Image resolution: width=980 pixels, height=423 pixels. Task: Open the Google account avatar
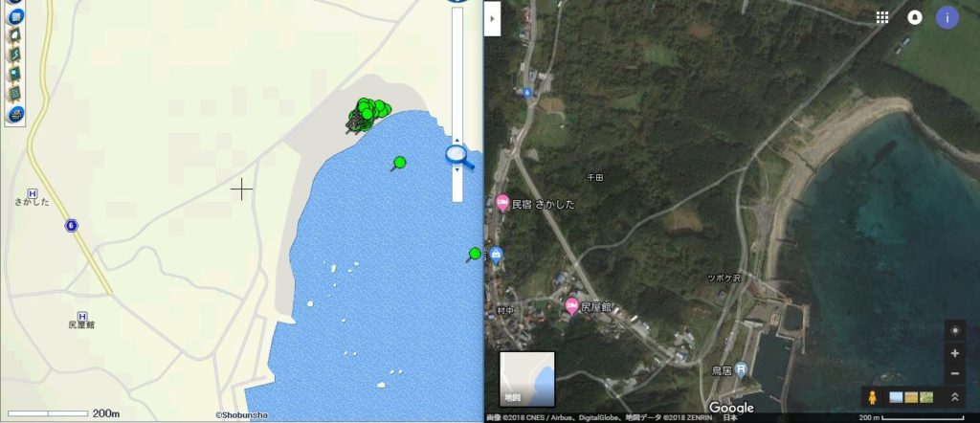tap(947, 17)
